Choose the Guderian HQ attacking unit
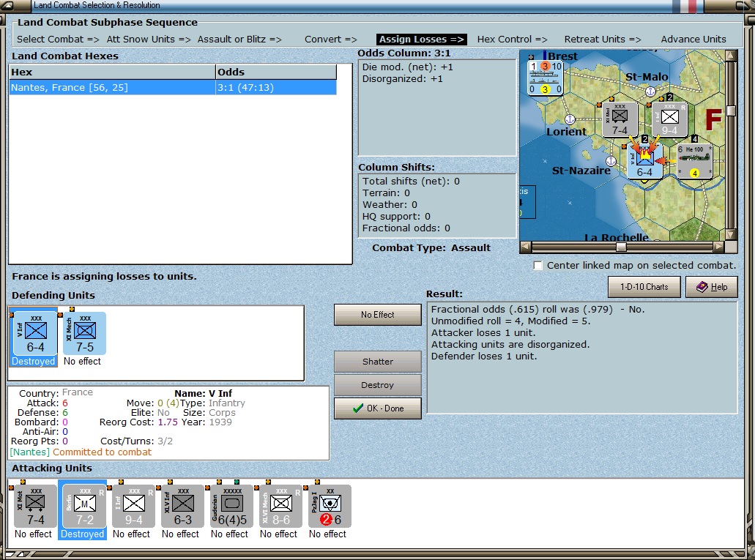 (231, 507)
